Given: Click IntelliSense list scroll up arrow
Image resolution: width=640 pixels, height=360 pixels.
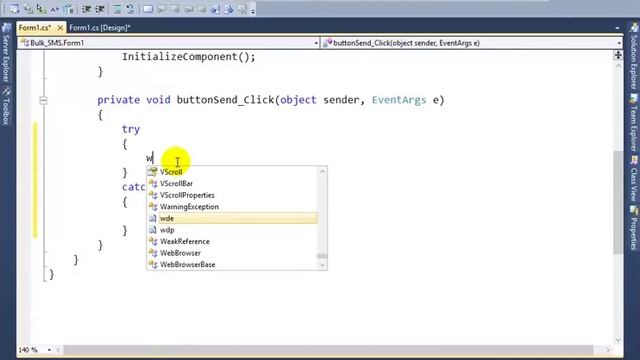Looking at the screenshot, I should click(x=322, y=171).
